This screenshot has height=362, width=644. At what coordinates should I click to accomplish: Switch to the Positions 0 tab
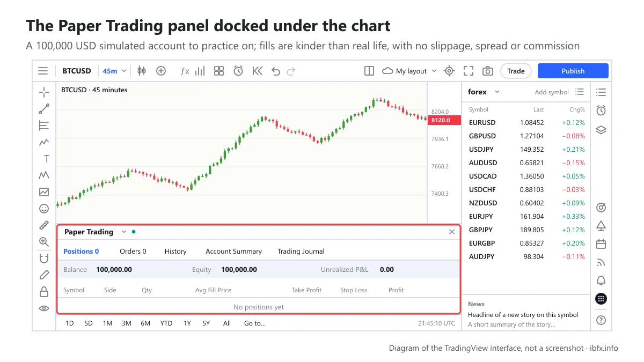[81, 251]
